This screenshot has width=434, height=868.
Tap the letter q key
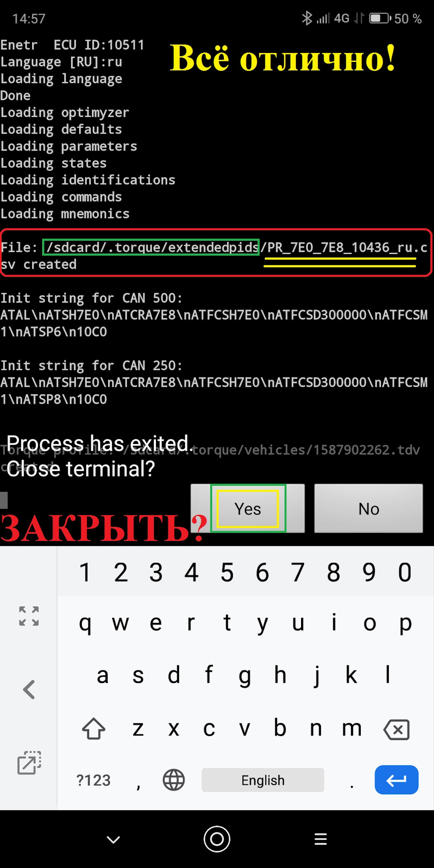(85, 624)
